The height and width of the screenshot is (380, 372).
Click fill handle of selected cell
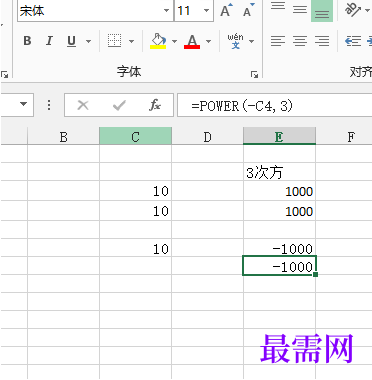point(315,274)
